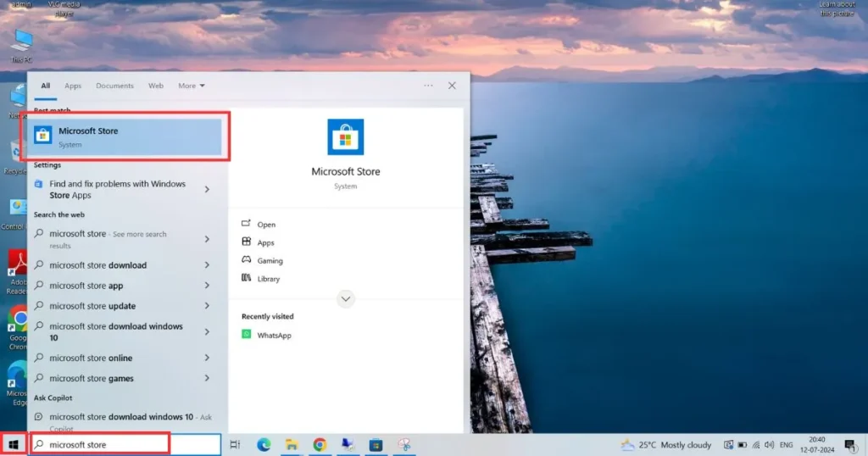Click the WhatsApp icon under Recently visited

(x=247, y=334)
